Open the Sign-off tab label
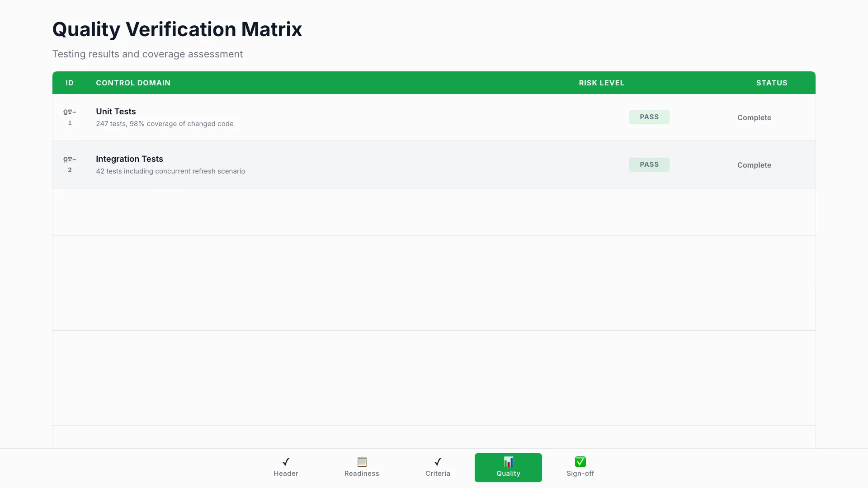The height and width of the screenshot is (488, 868). point(580,474)
